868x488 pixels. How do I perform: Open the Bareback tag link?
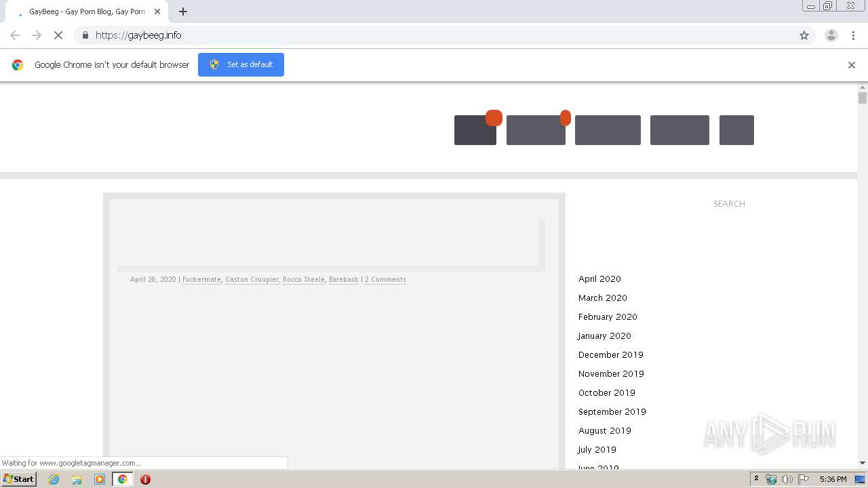click(344, 279)
